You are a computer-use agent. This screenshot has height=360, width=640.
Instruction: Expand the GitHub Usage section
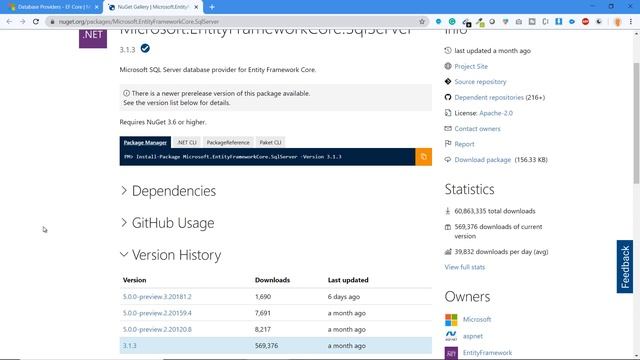[x=167, y=223]
